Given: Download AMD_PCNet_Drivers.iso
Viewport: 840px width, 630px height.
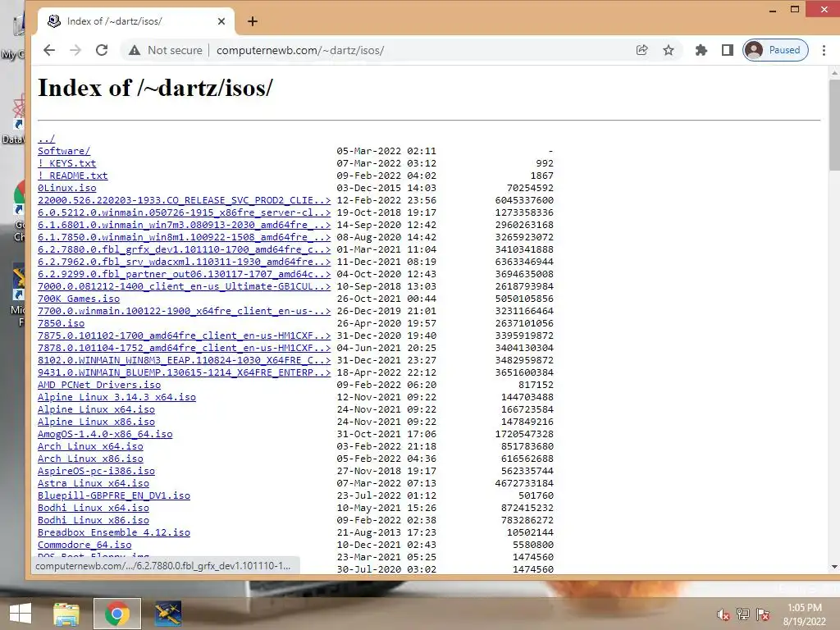Looking at the screenshot, I should coord(99,386).
